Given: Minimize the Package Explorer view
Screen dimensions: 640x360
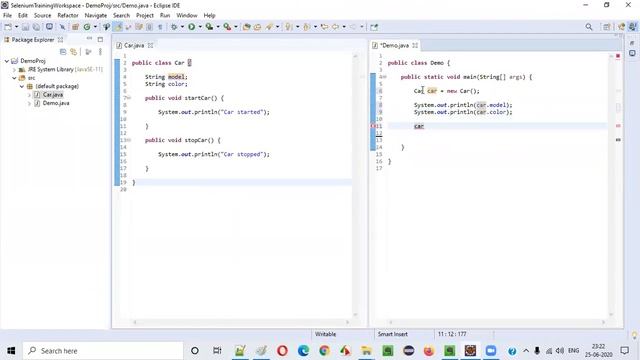Looking at the screenshot, I should coord(89,39).
